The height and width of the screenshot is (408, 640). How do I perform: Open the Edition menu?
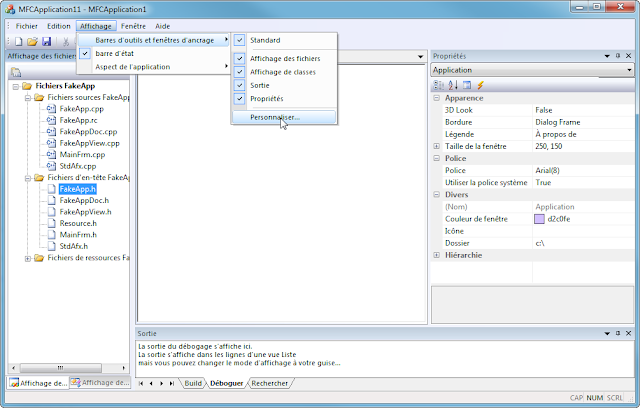coord(58,26)
